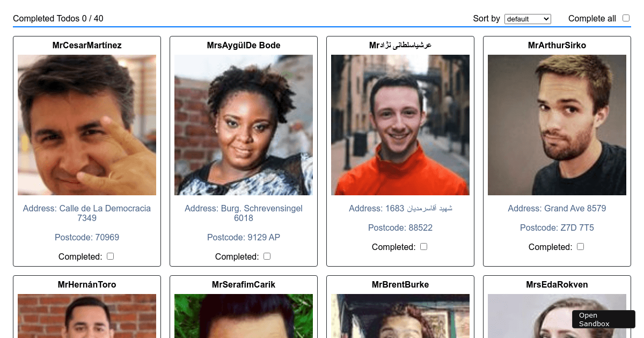Toggle Completed checkbox for MrArthurSirko
Screen dimensions: 644x338
click(580, 247)
